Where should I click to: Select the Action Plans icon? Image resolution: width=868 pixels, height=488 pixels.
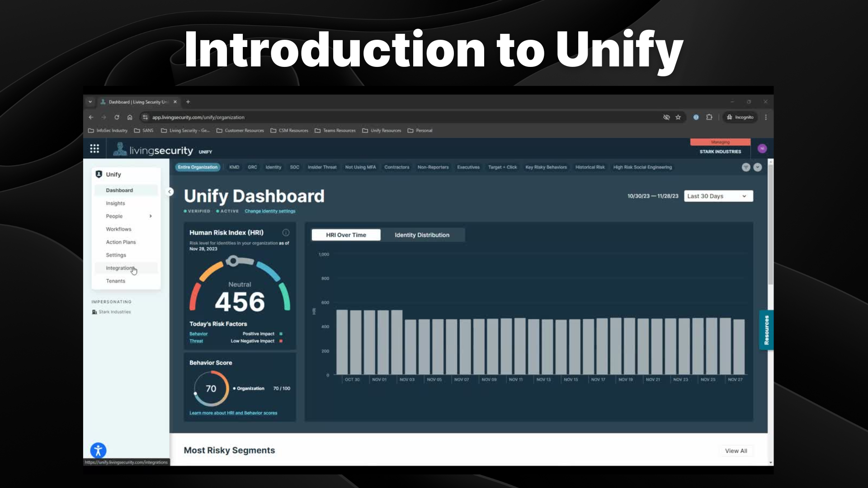(x=121, y=242)
